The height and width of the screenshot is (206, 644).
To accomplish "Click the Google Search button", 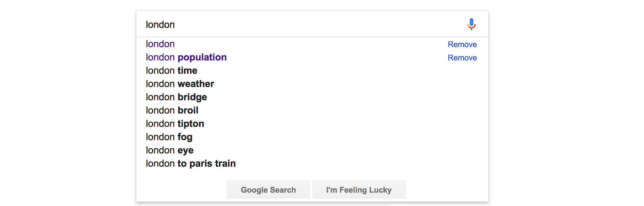I will click(268, 190).
